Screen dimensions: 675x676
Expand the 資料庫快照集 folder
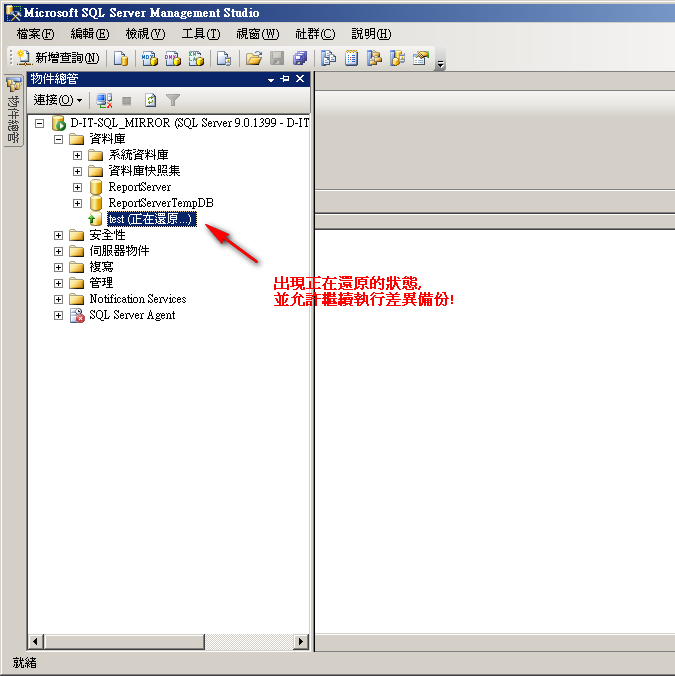77,171
